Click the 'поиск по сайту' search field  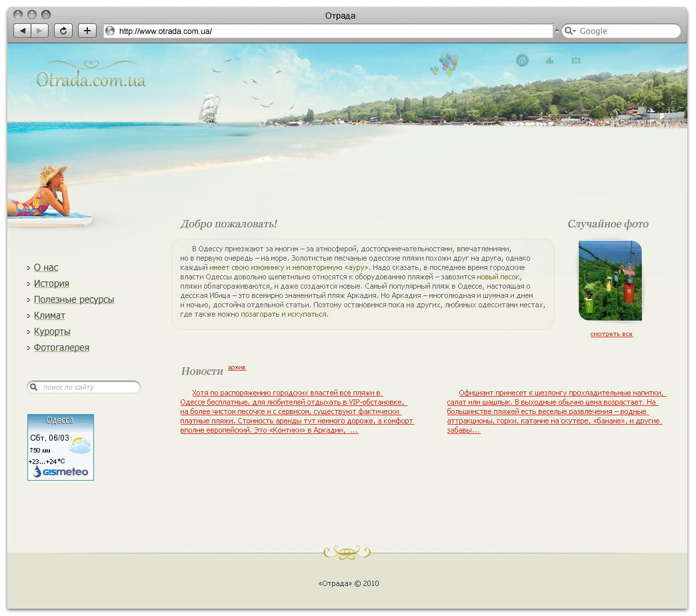point(88,387)
